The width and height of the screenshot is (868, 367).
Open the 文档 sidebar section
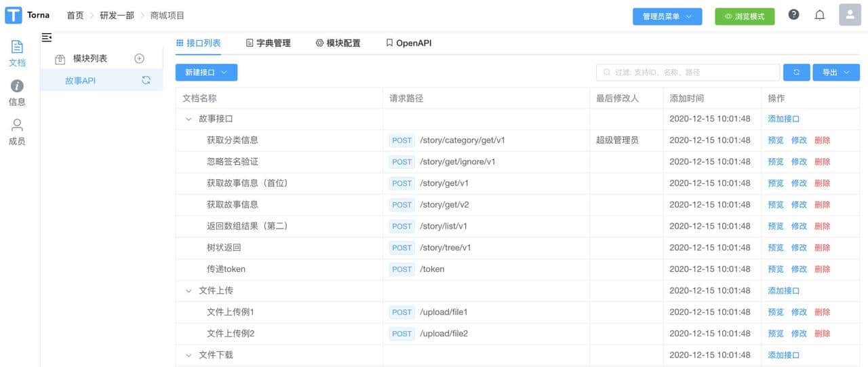point(17,54)
